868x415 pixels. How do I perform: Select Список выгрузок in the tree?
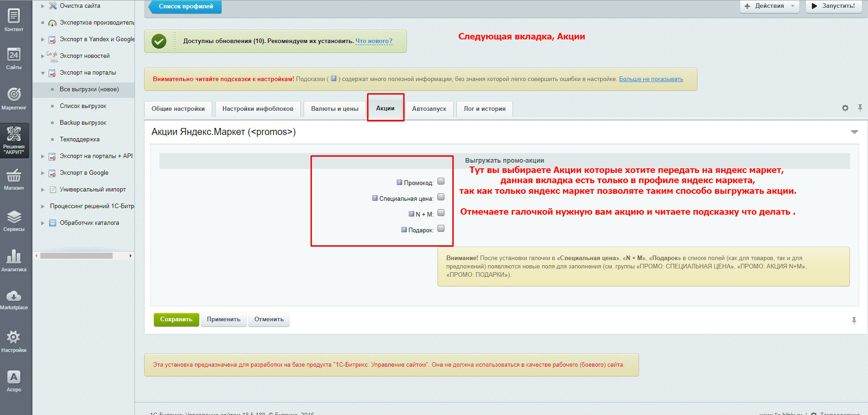pos(83,106)
